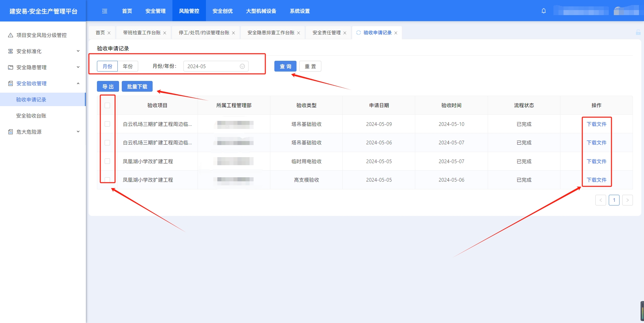The image size is (644, 323).
Task: Click the 批量下载 button
Action: tap(137, 87)
